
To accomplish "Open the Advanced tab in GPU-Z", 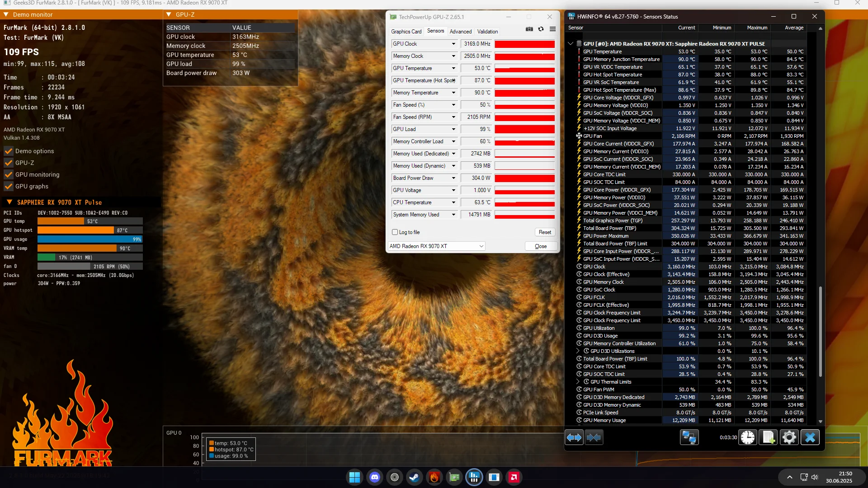I will tap(460, 32).
